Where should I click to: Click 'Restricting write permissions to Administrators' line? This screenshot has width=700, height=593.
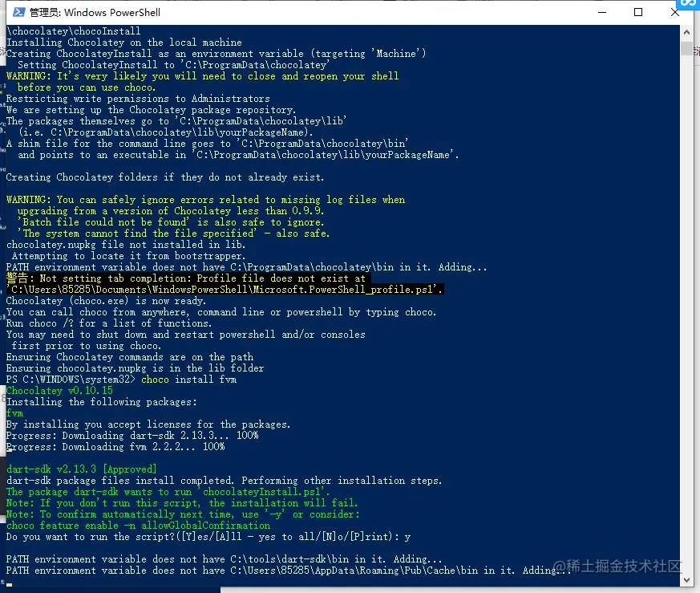(138, 99)
